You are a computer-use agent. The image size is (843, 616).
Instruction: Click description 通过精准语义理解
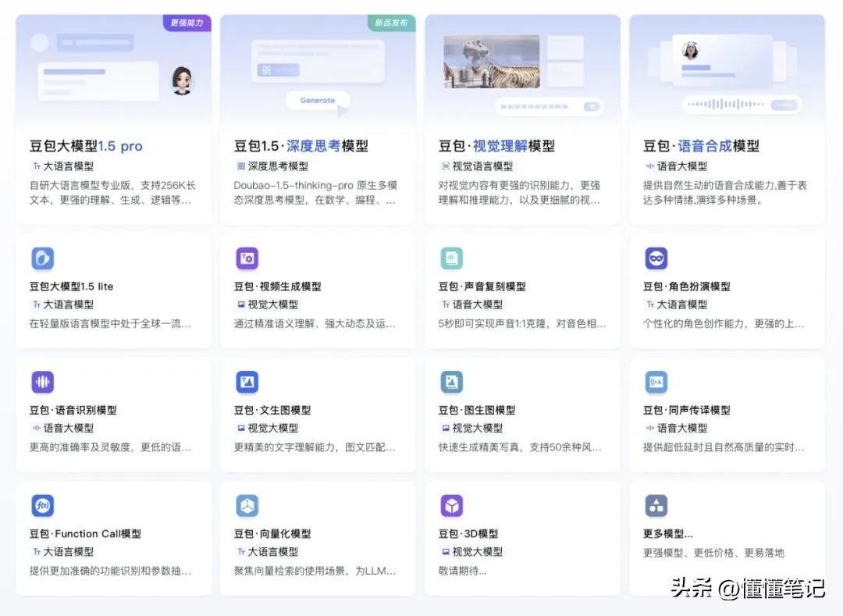click(x=315, y=323)
